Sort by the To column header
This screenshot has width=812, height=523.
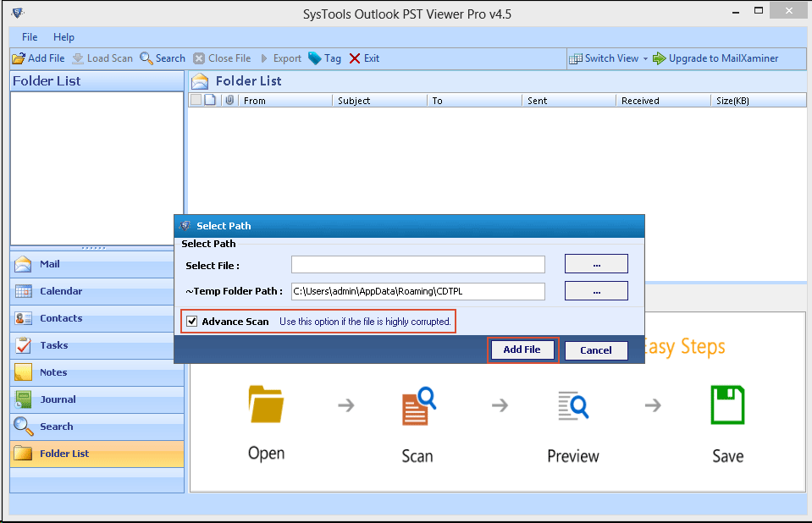click(474, 101)
